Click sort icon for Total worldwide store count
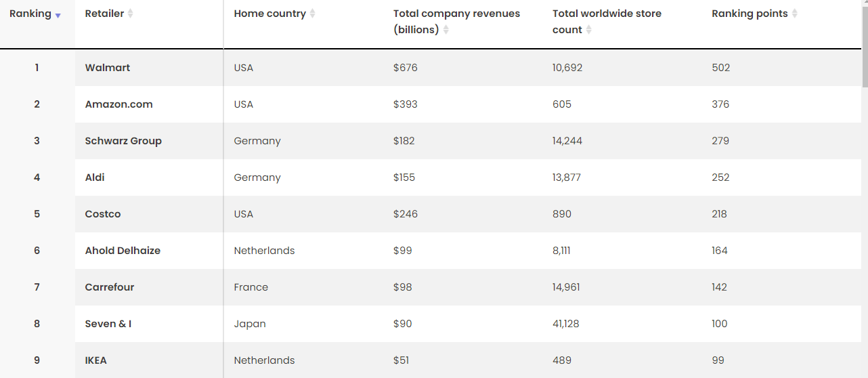 coord(589,30)
